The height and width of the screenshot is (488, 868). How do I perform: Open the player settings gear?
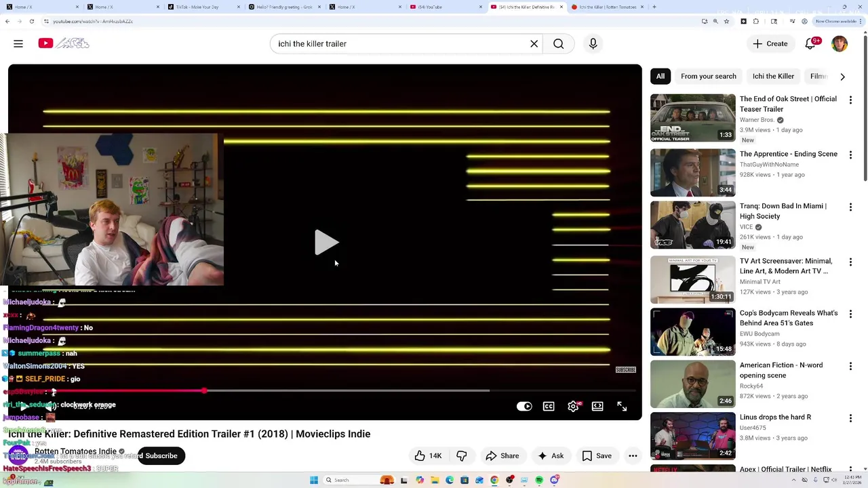coord(573,406)
